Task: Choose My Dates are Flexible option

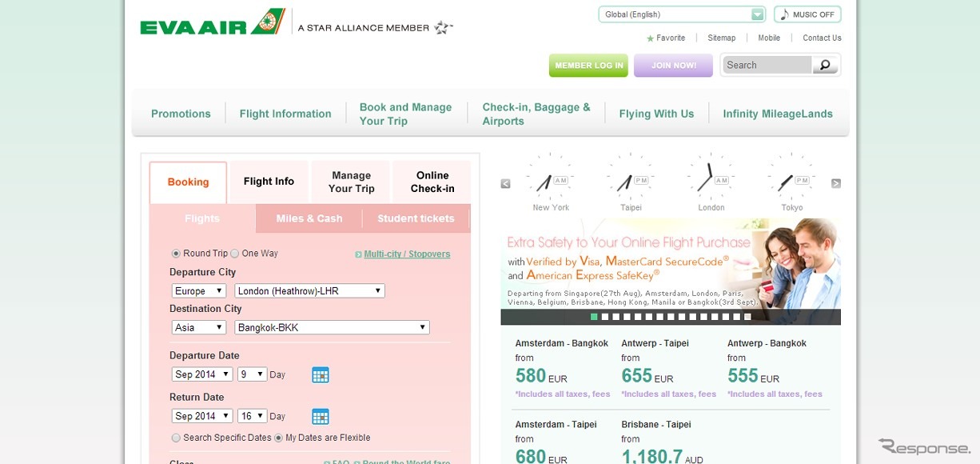Action: pos(278,438)
